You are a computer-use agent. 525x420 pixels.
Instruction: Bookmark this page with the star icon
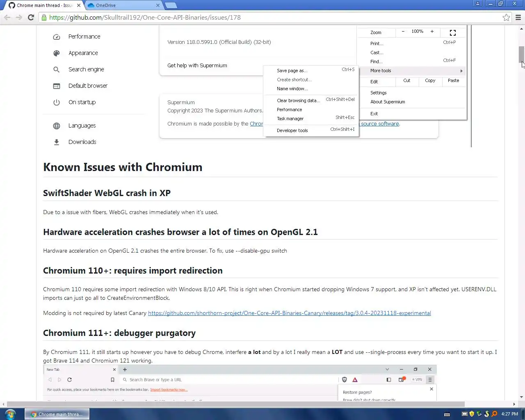tap(506, 17)
